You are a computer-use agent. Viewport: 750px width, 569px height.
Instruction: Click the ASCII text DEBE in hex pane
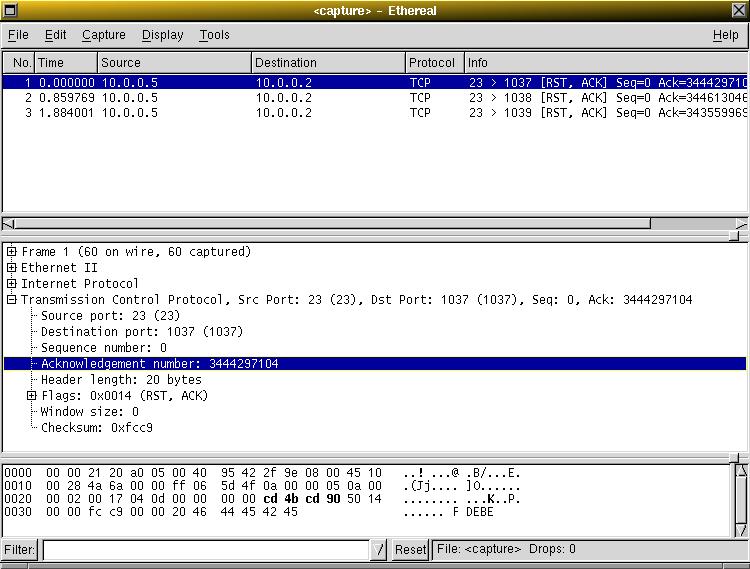480,512
